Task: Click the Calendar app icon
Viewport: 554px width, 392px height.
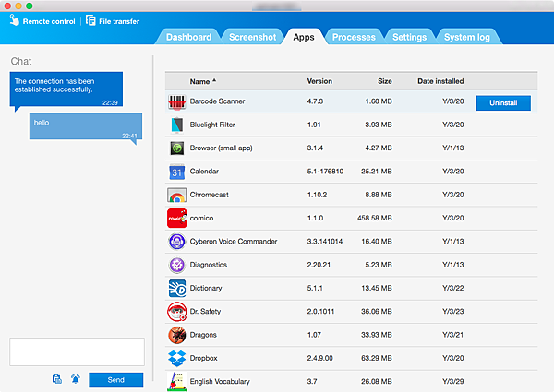Action: click(176, 172)
